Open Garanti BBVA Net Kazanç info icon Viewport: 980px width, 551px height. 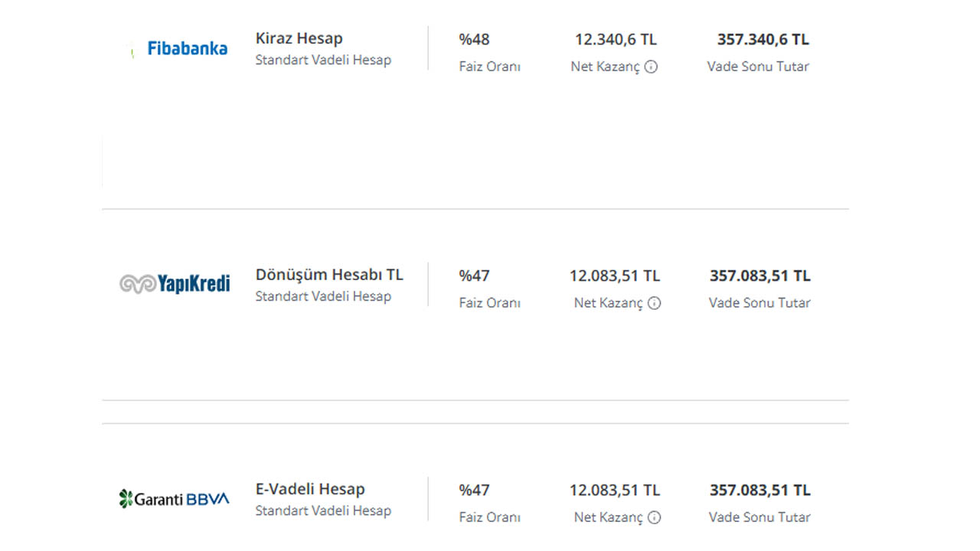654,517
